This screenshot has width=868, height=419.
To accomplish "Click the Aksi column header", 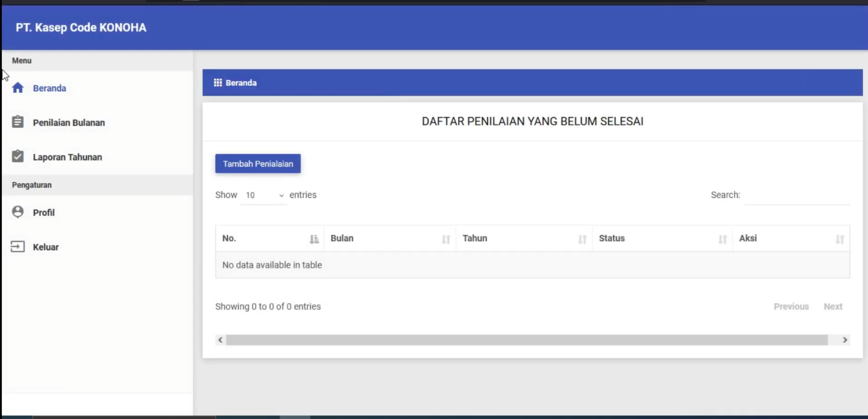I will click(x=791, y=238).
